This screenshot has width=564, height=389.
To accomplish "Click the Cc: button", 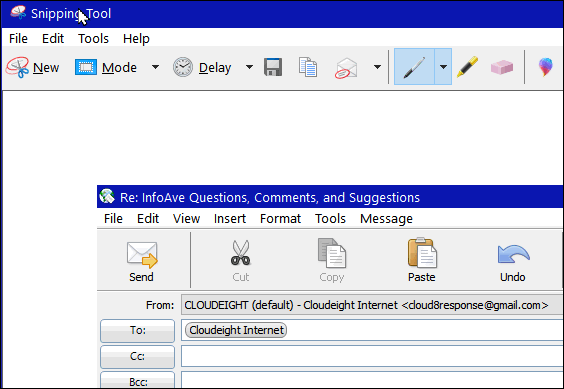I will tap(137, 356).
